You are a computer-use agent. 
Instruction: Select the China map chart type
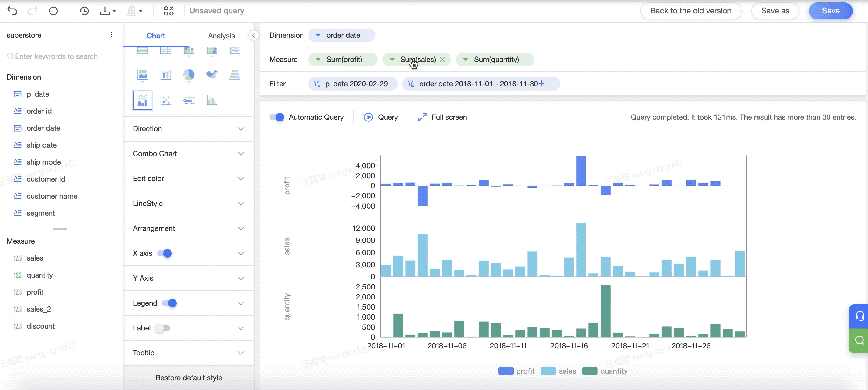point(212,74)
